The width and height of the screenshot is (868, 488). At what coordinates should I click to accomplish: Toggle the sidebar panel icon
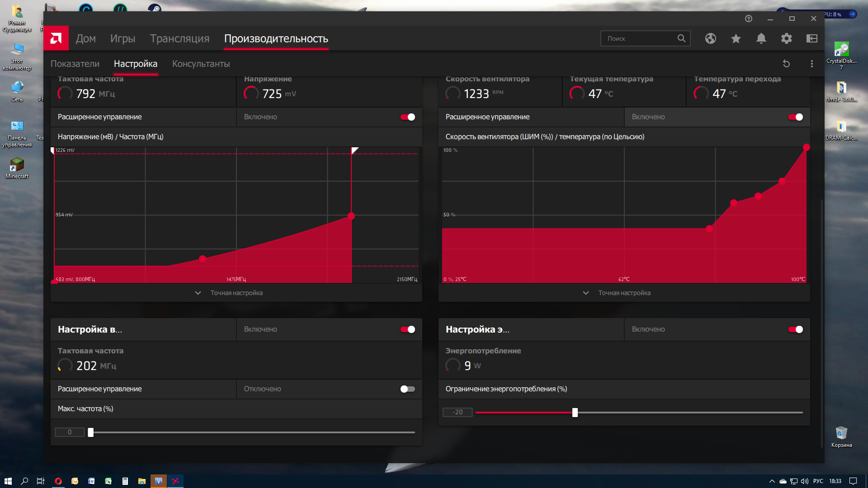point(811,38)
